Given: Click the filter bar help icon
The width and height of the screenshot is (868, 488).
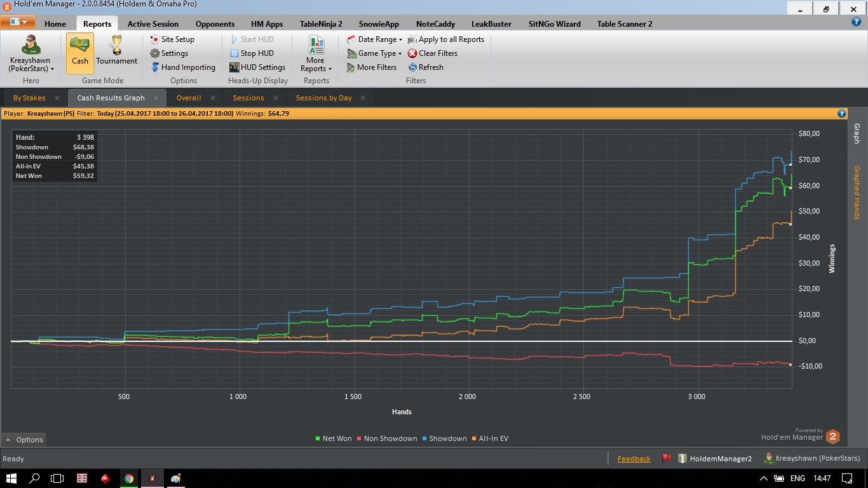Looking at the screenshot, I should click(842, 114).
